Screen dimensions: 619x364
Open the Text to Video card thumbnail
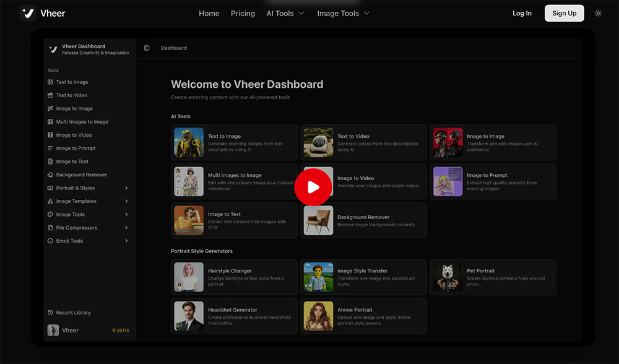coord(318,142)
